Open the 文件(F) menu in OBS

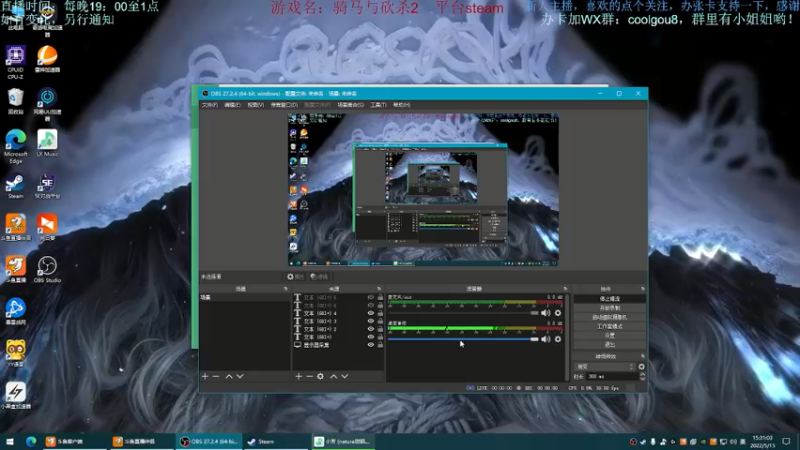210,105
